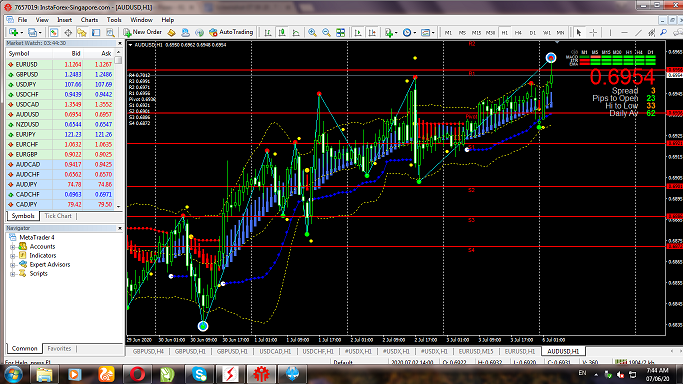Select the Crosshair tool
683x384 pixels.
click(593, 32)
